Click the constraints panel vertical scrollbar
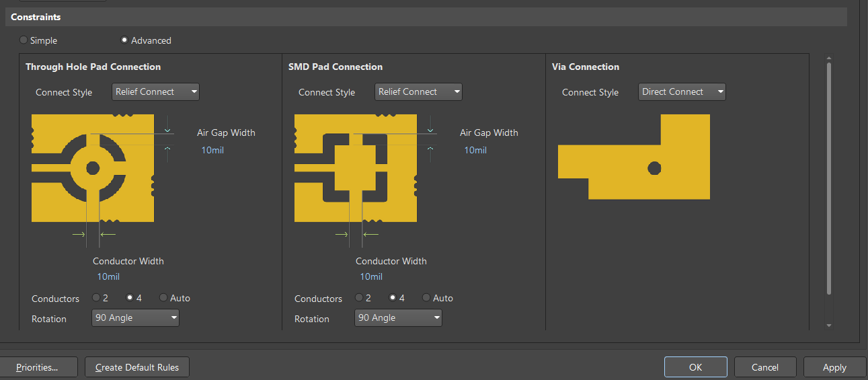 (828, 178)
